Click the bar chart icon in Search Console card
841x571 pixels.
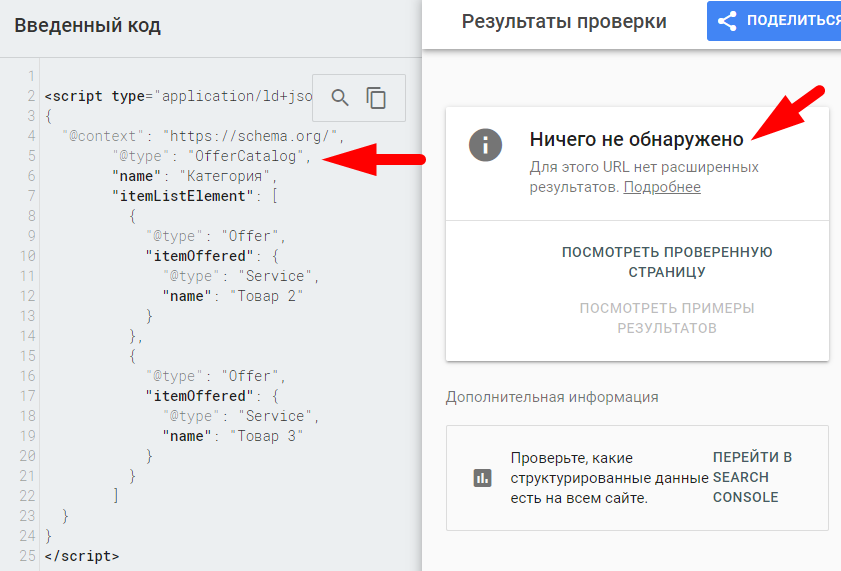point(483,478)
